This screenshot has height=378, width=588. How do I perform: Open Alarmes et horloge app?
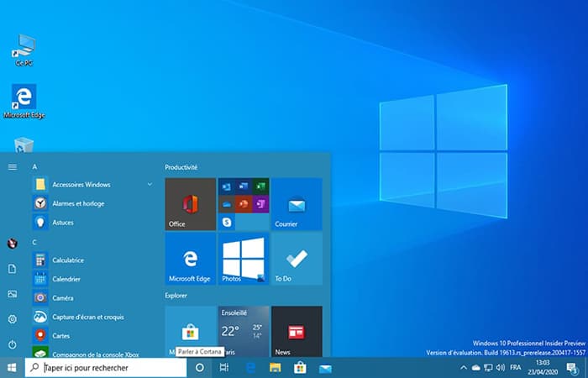coord(92,203)
